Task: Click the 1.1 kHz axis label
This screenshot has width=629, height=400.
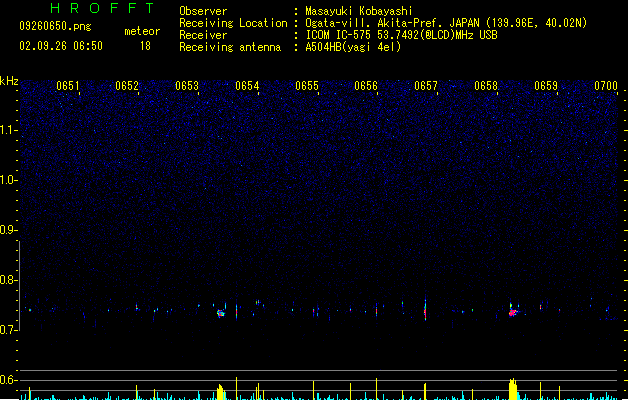Action: tap(9, 130)
